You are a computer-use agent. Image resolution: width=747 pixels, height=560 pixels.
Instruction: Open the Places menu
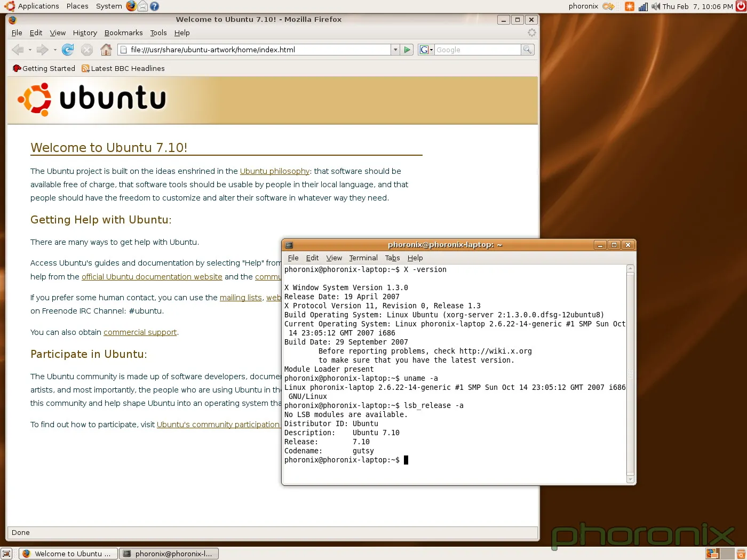pyautogui.click(x=77, y=6)
